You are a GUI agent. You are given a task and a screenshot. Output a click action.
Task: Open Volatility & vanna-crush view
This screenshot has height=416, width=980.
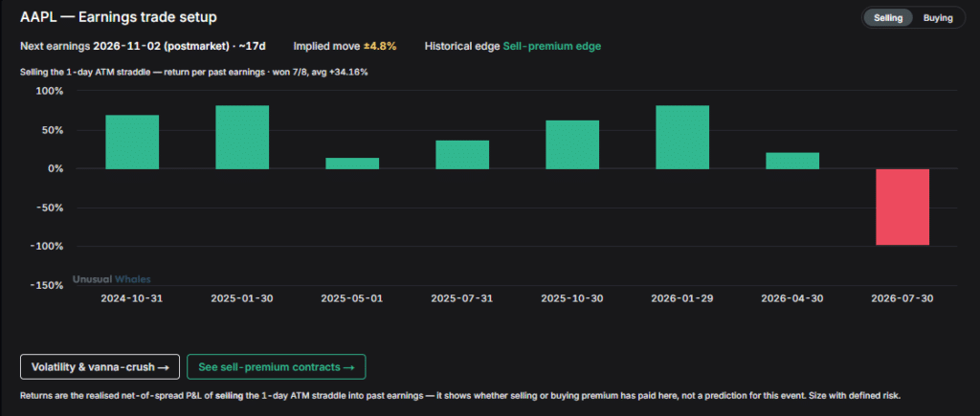pos(100,366)
